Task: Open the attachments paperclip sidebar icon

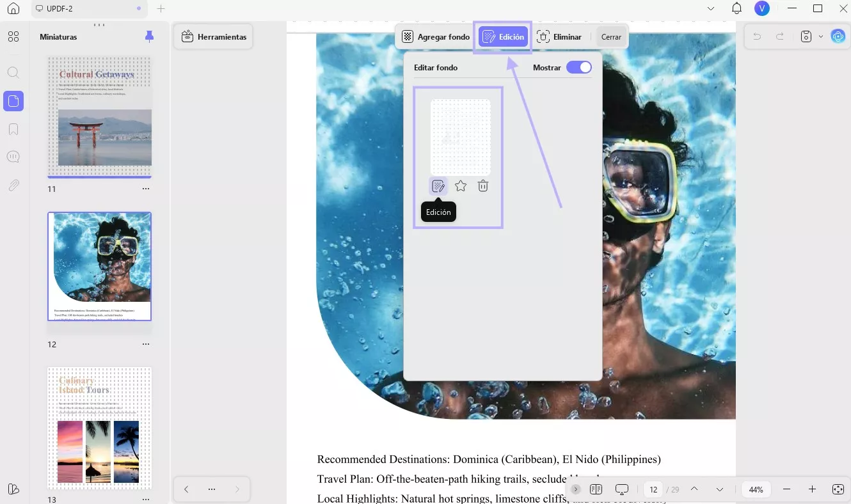Action: point(13,185)
